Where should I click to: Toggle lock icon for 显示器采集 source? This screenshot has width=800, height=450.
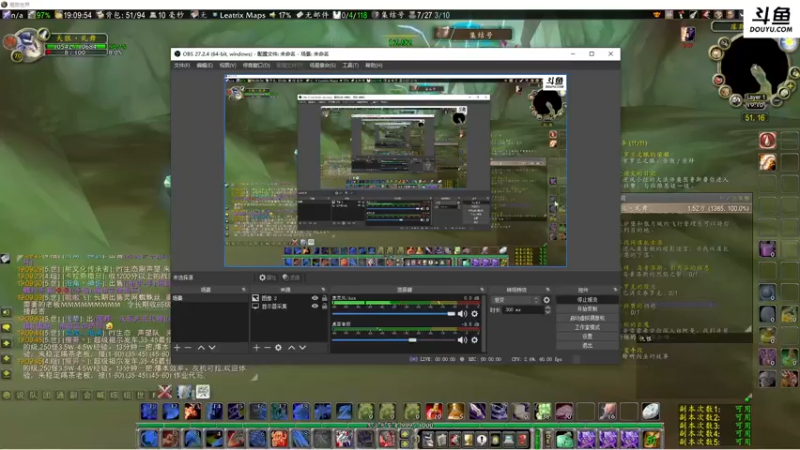[324, 306]
